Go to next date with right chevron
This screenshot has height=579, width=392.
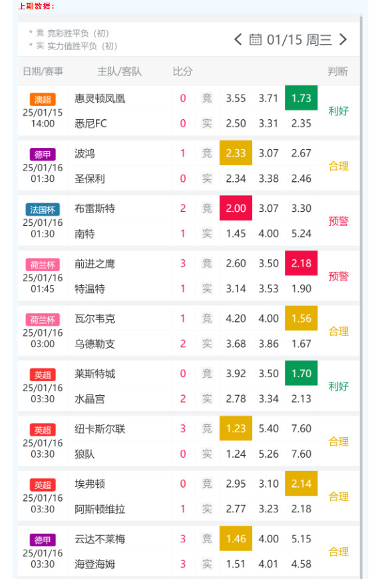click(343, 39)
